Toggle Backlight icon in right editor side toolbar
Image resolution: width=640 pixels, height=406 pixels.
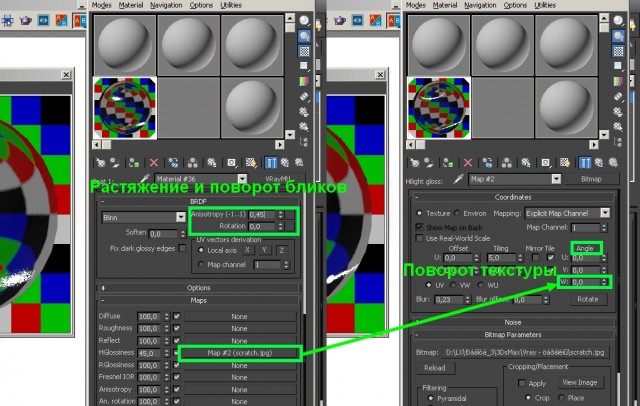click(x=618, y=36)
